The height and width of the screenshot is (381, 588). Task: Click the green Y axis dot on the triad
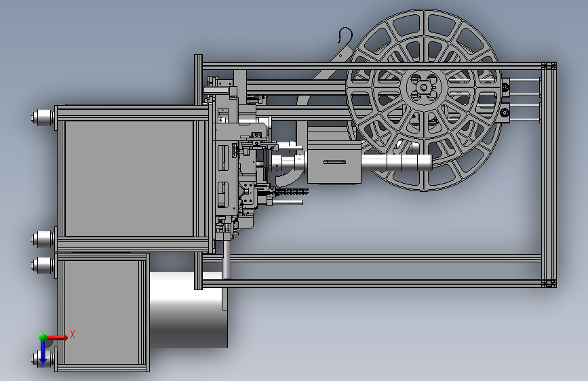[x=43, y=337]
